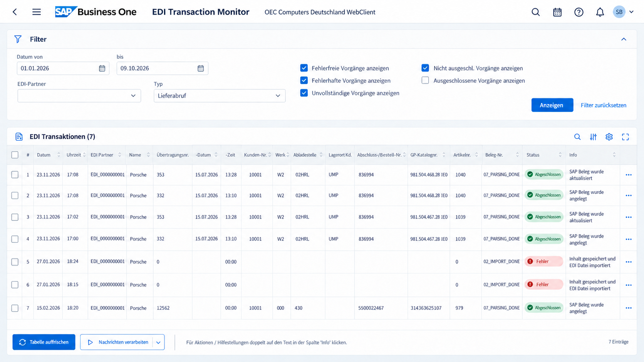Sort by the Kunden-Nr. column header
The height and width of the screenshot is (362, 644).
[257, 155]
